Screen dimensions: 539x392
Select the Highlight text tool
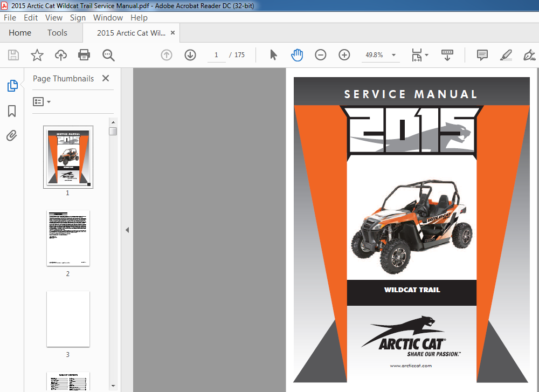point(506,55)
